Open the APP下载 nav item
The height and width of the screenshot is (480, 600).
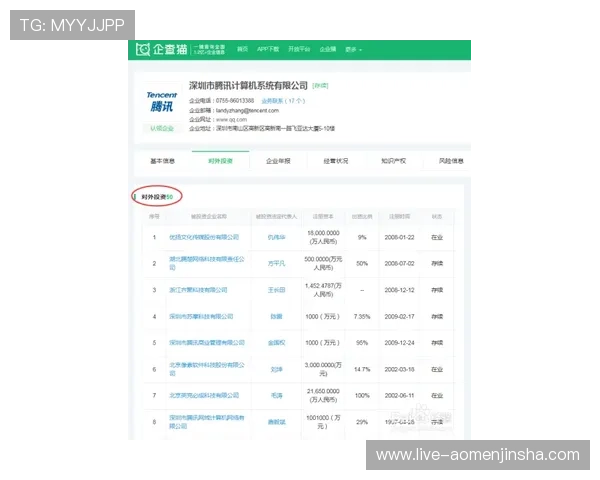pos(268,49)
